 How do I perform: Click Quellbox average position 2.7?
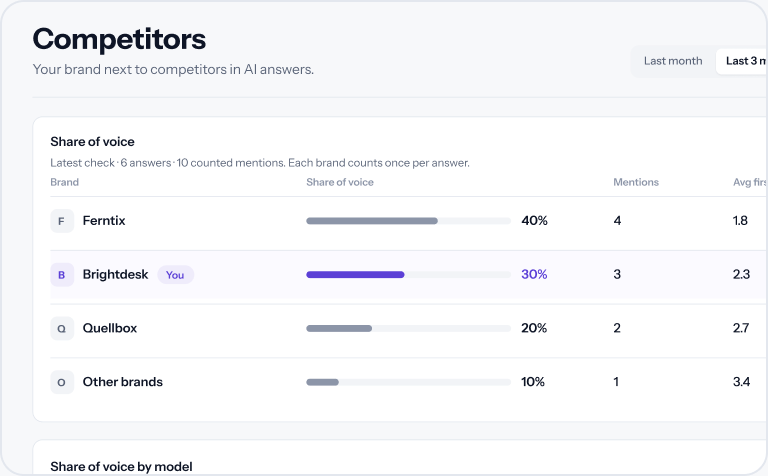point(741,328)
